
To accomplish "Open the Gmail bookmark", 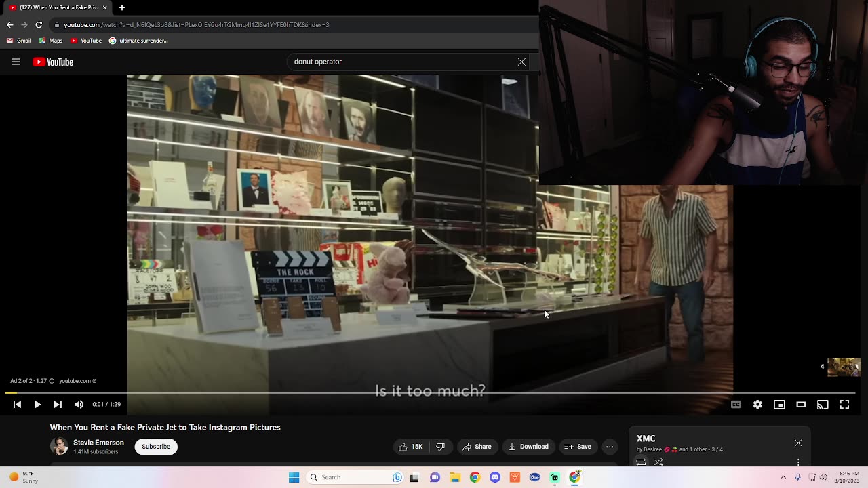I will (19, 41).
